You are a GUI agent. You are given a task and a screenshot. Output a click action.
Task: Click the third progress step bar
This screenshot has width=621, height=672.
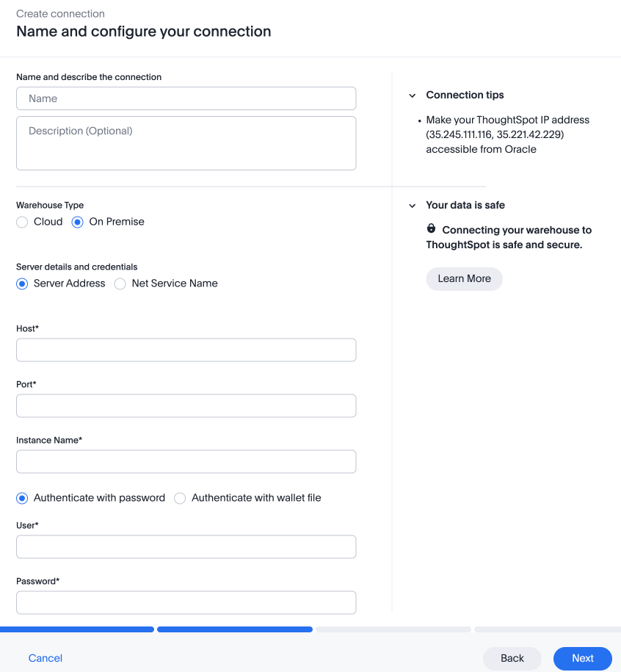coord(393,629)
